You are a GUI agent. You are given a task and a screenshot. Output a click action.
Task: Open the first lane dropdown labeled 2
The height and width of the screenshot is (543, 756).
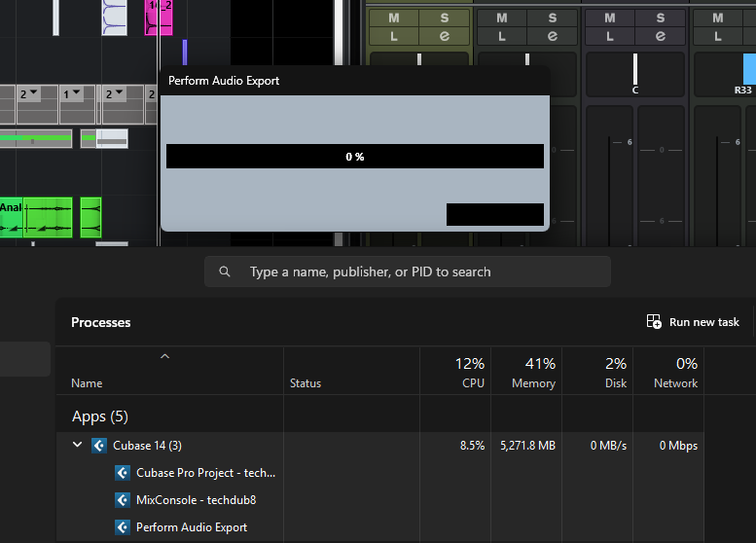[28, 93]
